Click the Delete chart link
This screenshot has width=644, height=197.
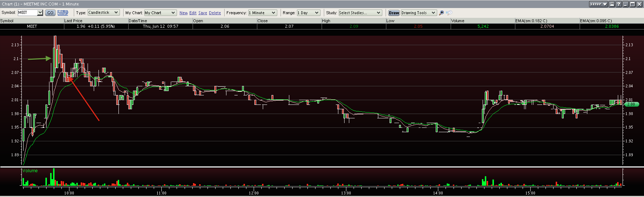(215, 13)
